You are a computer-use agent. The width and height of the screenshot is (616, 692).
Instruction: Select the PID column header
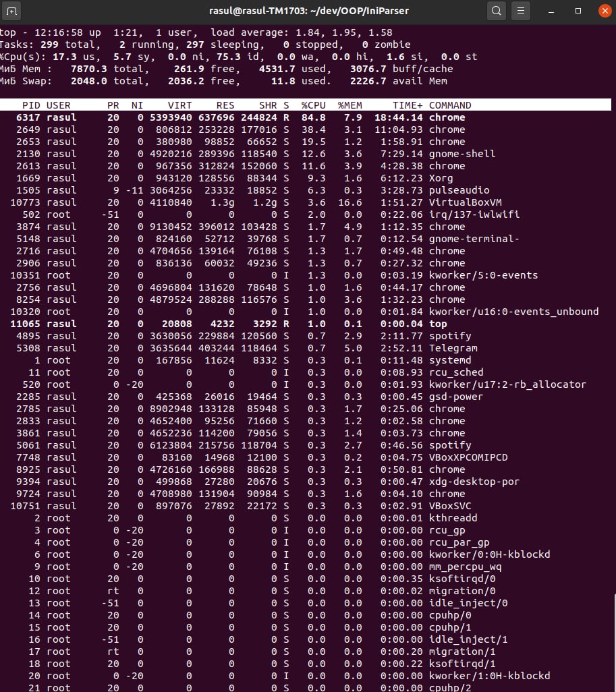(x=31, y=105)
